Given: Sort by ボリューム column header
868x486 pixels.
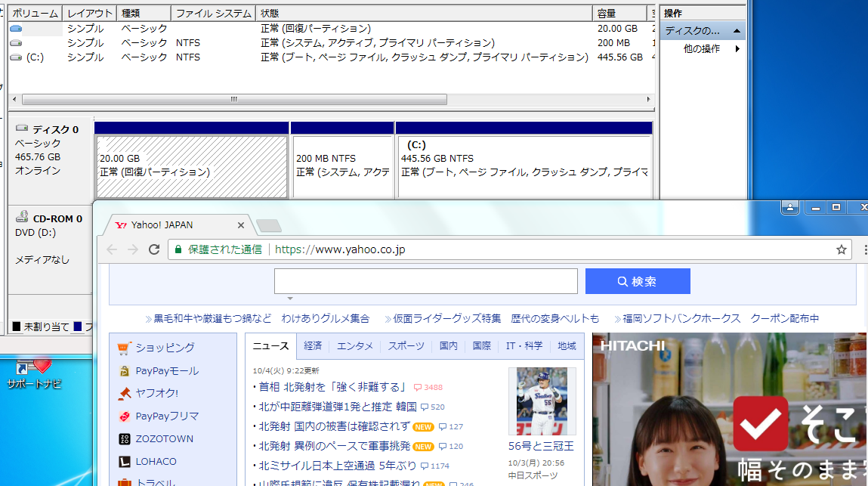Looking at the screenshot, I should tap(35, 13).
